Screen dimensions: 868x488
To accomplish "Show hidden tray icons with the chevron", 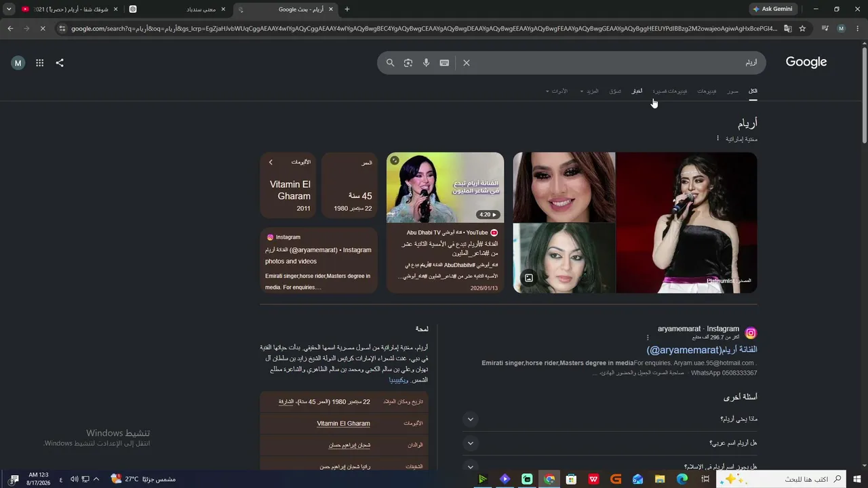I will click(x=96, y=479).
